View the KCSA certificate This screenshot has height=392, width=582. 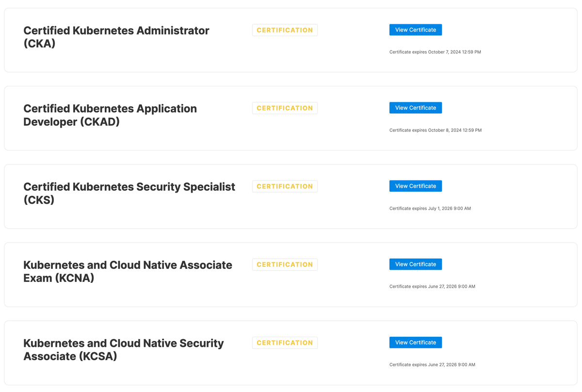[416, 342]
